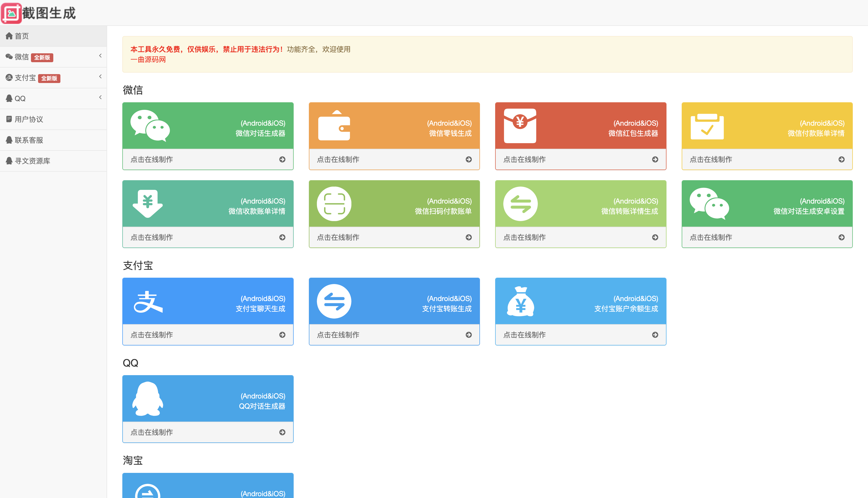Click the 支付宝 section heading
This screenshot has width=868, height=498.
pyautogui.click(x=138, y=265)
